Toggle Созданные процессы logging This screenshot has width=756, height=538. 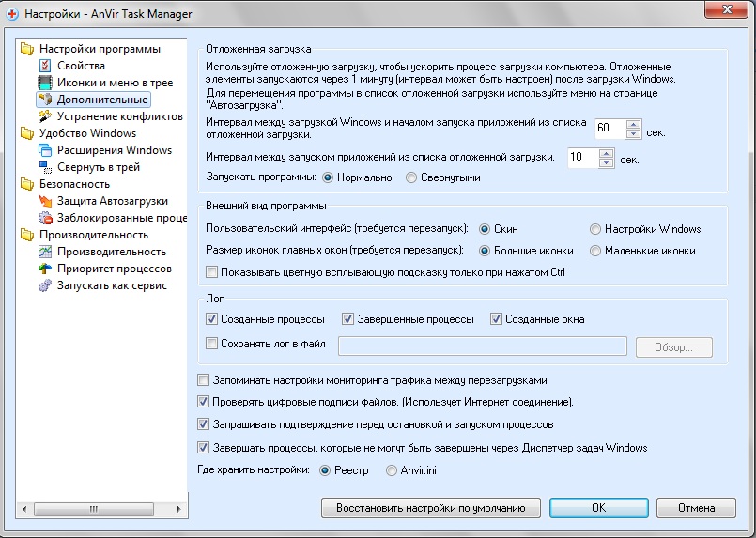[x=211, y=318]
